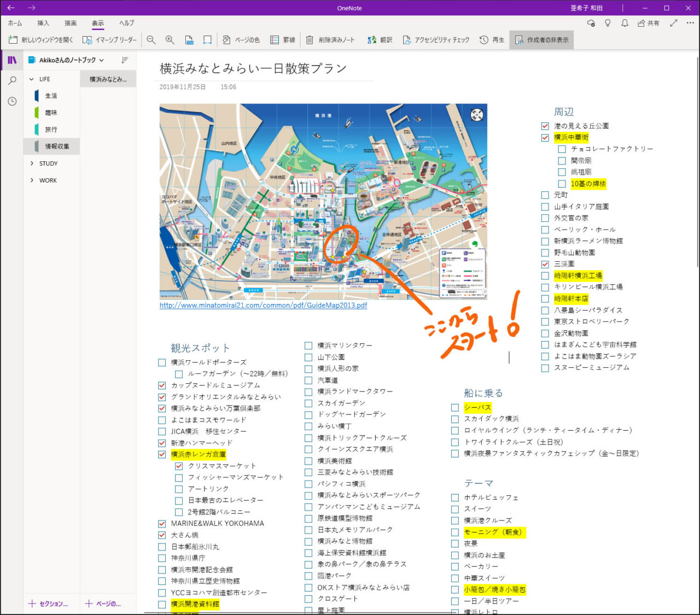The image size is (700, 615).
Task: Click the zoom in magnifier icon
Action: (x=170, y=40)
